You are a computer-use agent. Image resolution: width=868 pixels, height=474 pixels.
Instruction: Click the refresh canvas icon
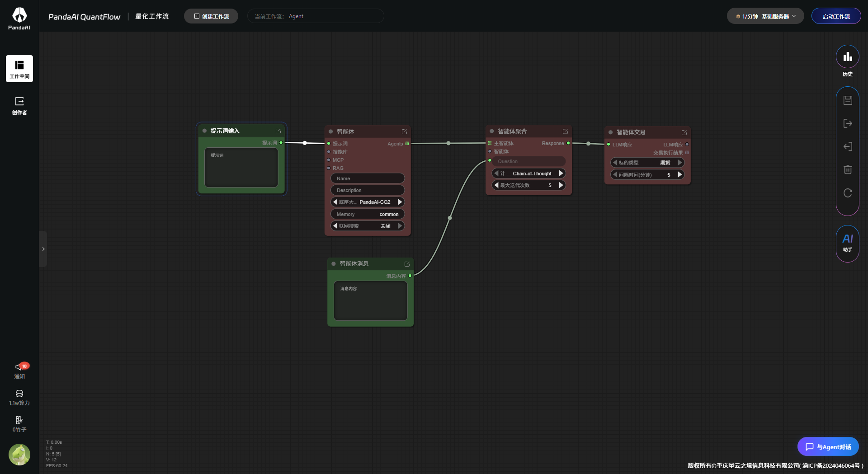(848, 193)
